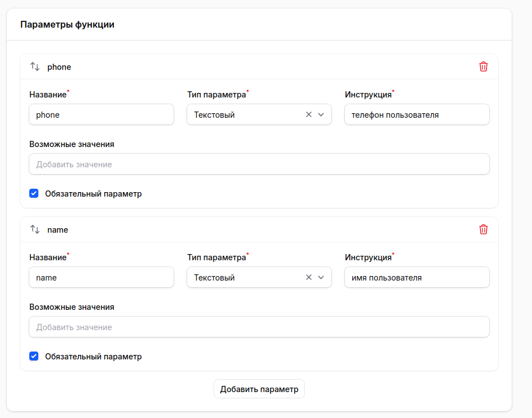Click Возможные значения label in name section
The height and width of the screenshot is (418, 532).
tap(72, 307)
